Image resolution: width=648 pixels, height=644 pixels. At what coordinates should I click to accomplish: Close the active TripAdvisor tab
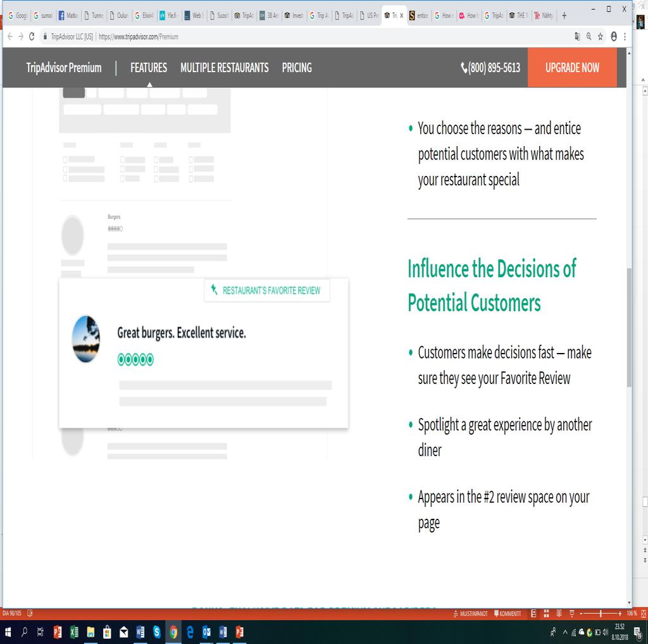pyautogui.click(x=401, y=16)
